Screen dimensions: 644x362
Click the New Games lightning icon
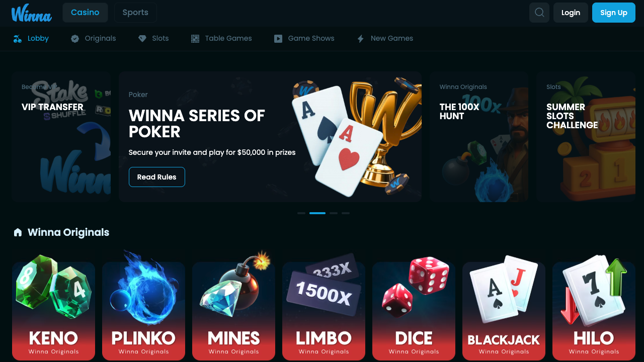(x=360, y=39)
